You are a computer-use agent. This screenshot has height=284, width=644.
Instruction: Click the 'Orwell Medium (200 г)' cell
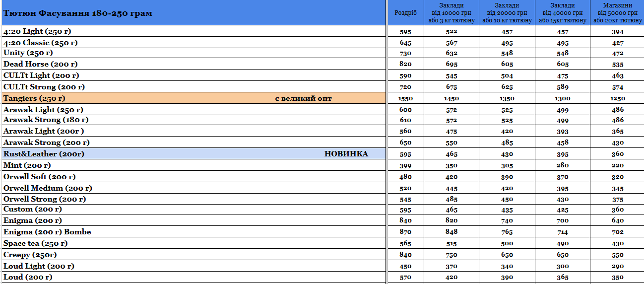[193, 188]
